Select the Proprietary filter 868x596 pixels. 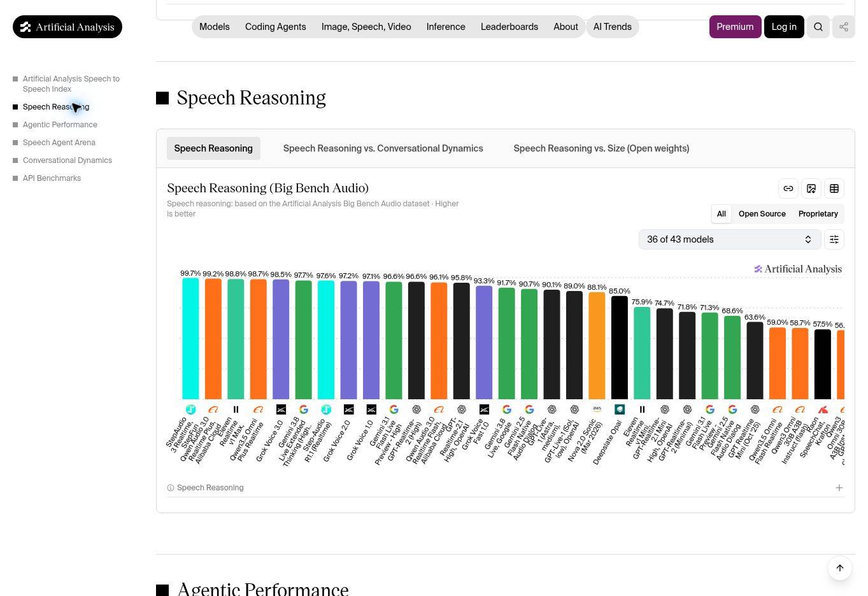(818, 214)
